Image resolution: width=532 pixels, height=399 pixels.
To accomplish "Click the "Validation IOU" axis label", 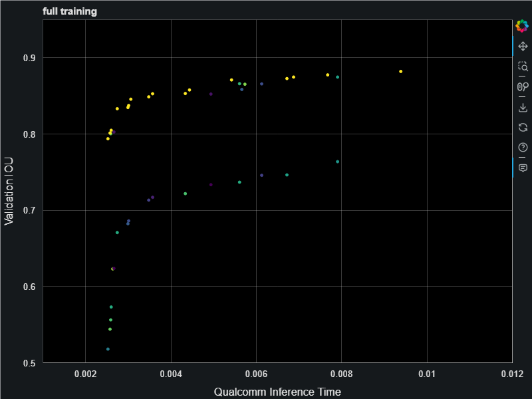I will (x=9, y=191).
